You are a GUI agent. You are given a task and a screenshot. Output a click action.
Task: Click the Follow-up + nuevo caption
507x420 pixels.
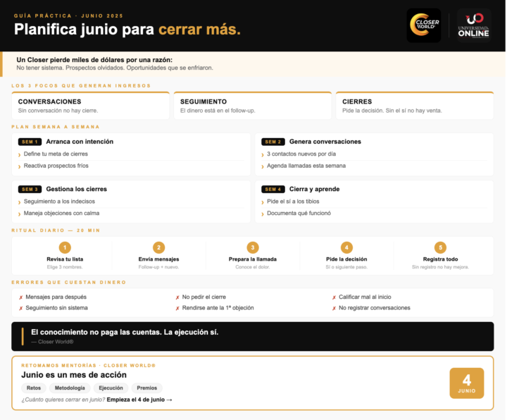tap(158, 267)
